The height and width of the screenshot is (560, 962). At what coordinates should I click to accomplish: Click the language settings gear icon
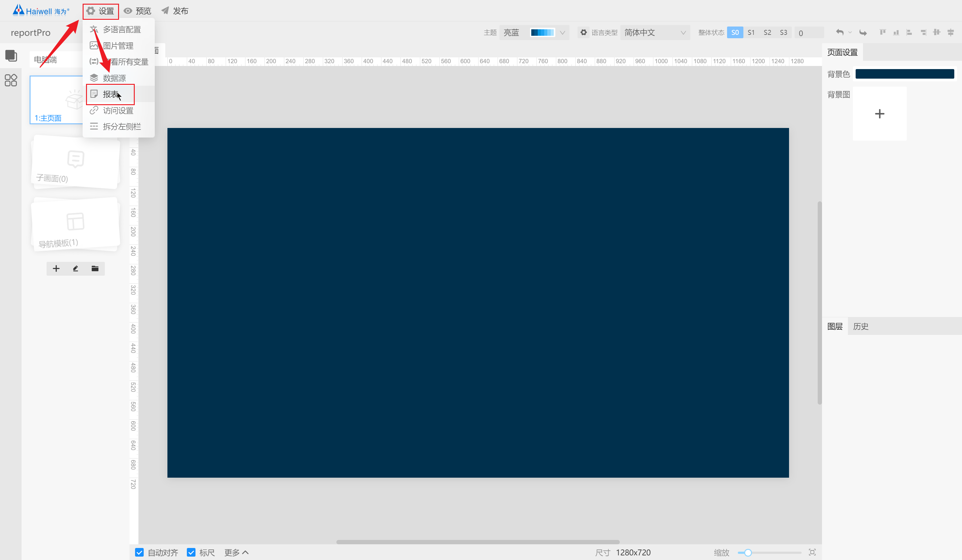pos(583,32)
